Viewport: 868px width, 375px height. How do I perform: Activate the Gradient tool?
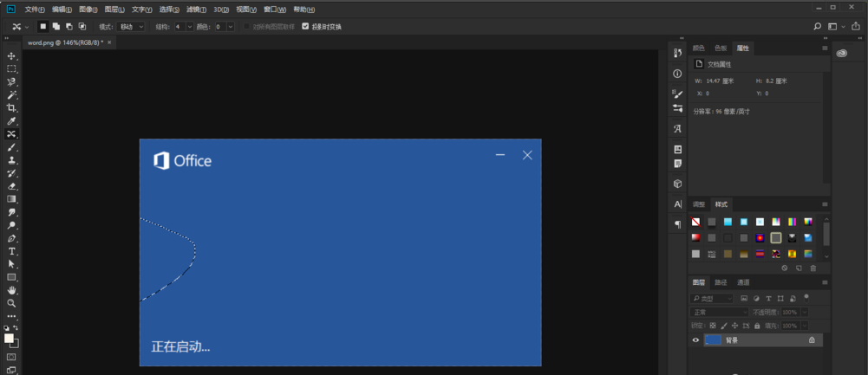11,199
